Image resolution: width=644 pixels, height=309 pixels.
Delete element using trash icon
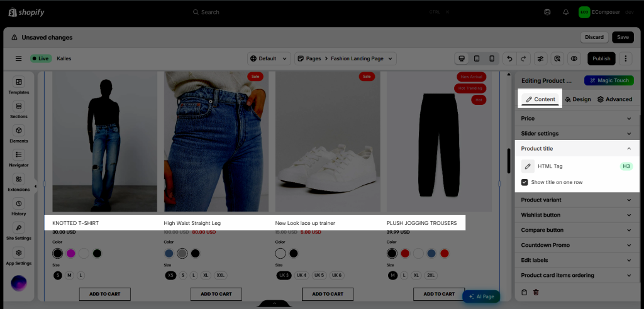(x=536, y=293)
